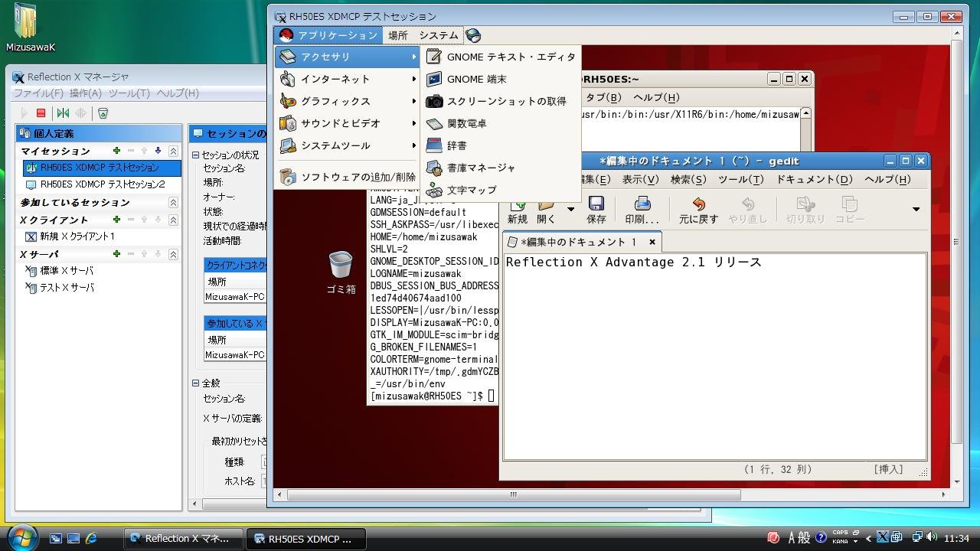Open 辞書 from the accessories menu

click(x=501, y=145)
